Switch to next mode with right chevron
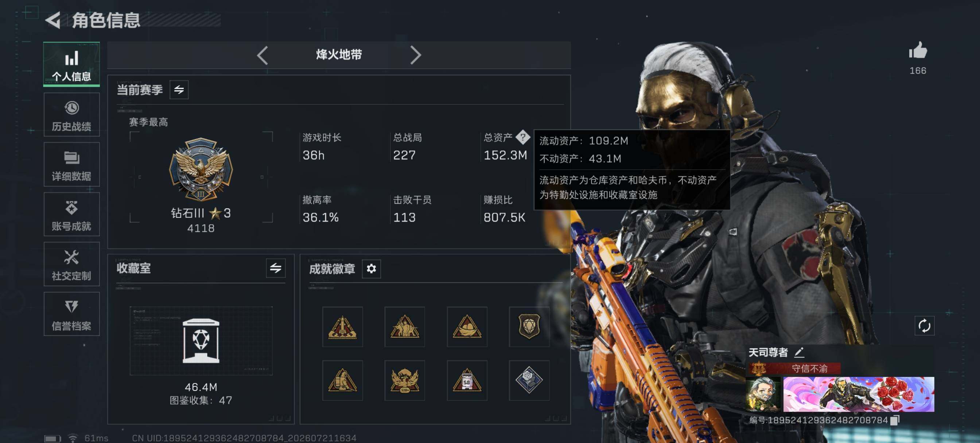 point(415,55)
